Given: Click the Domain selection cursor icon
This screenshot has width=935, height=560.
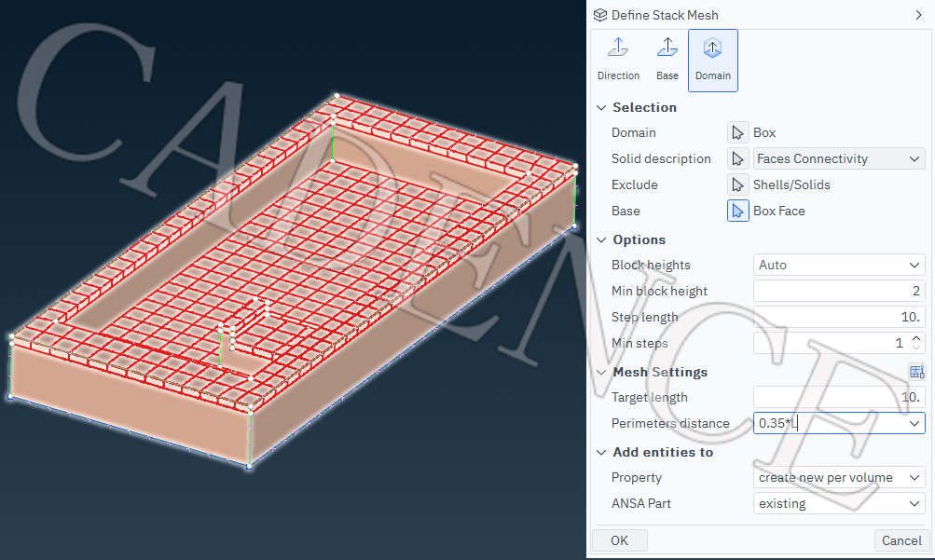Looking at the screenshot, I should pos(737,132).
